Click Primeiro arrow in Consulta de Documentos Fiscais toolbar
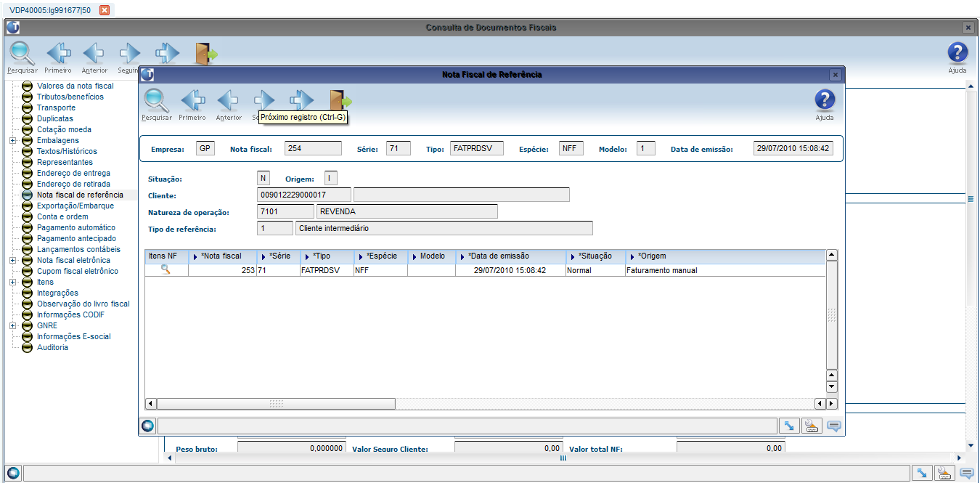 coord(59,54)
